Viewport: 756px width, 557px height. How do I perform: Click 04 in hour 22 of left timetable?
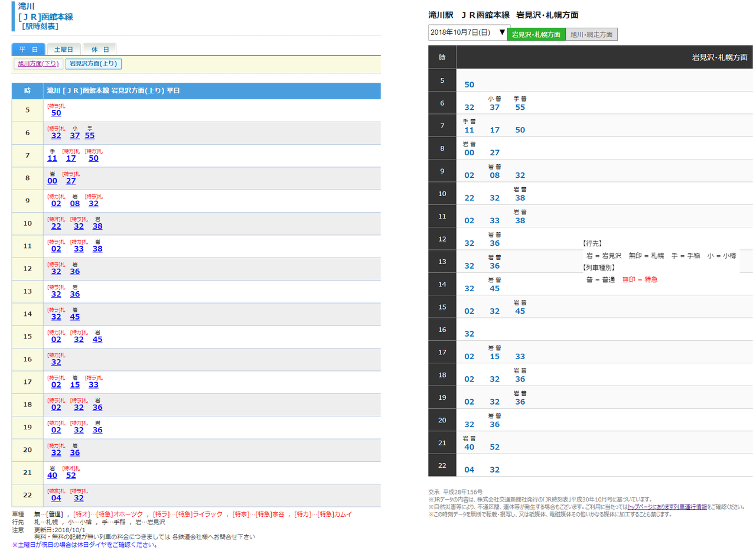click(x=56, y=499)
